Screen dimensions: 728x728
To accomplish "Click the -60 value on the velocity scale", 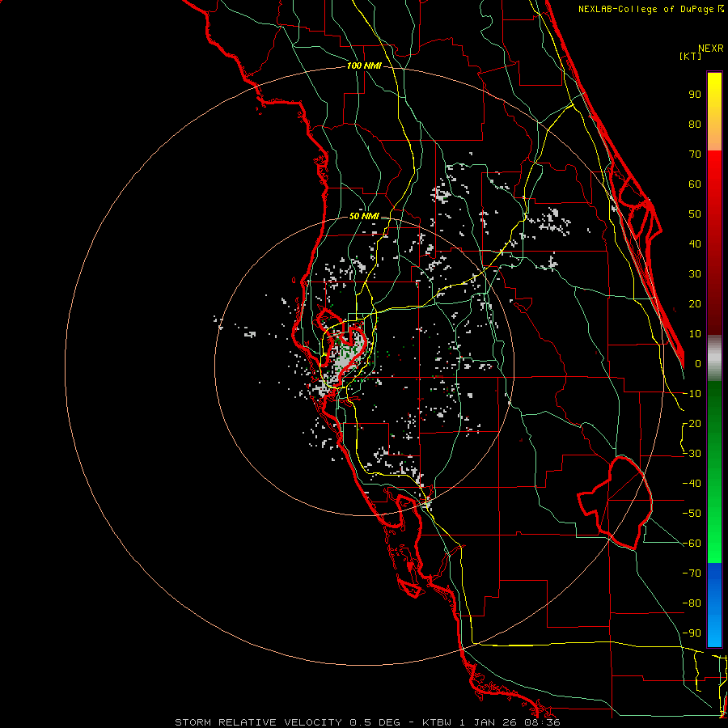I will click(692, 544).
